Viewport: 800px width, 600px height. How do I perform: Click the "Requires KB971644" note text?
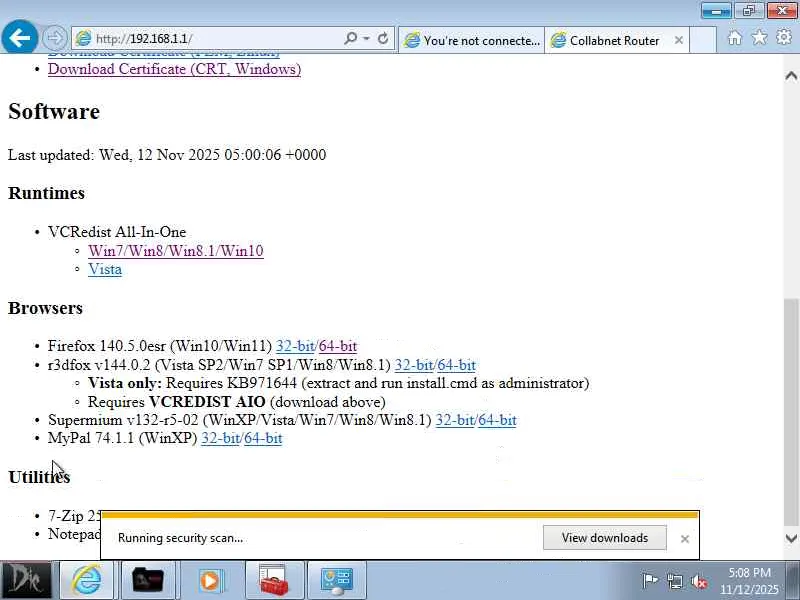pos(338,383)
